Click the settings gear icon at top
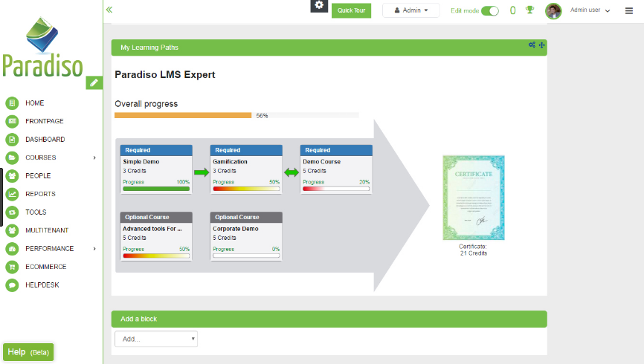The width and height of the screenshot is (644, 364). click(319, 5)
